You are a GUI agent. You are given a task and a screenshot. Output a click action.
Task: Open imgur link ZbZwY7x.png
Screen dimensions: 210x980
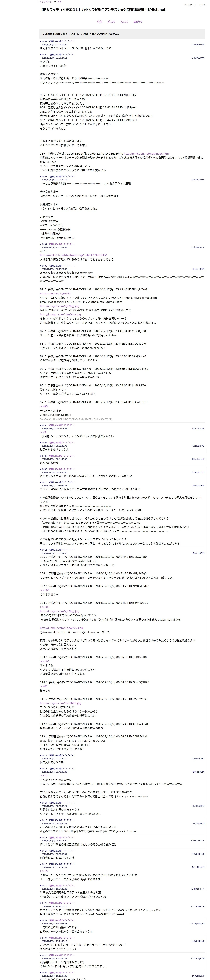click(x=61, y=628)
